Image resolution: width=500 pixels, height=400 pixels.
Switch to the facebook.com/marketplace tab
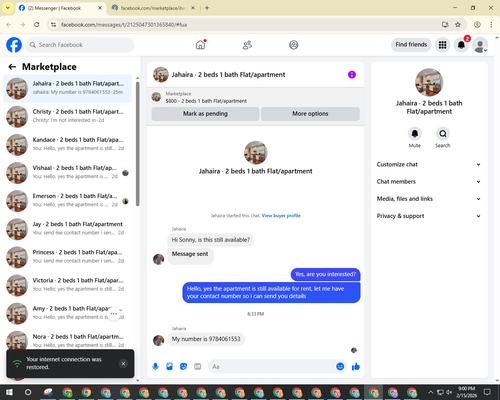pos(153,8)
